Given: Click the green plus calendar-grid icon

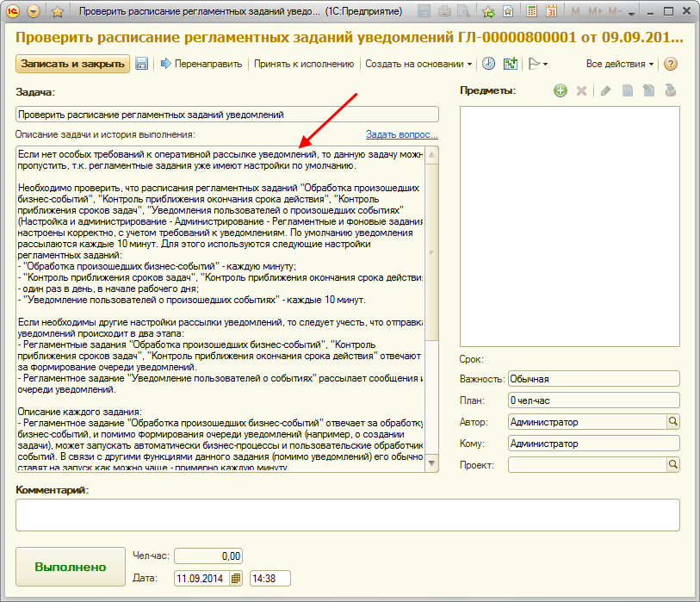Looking at the screenshot, I should tap(511, 64).
